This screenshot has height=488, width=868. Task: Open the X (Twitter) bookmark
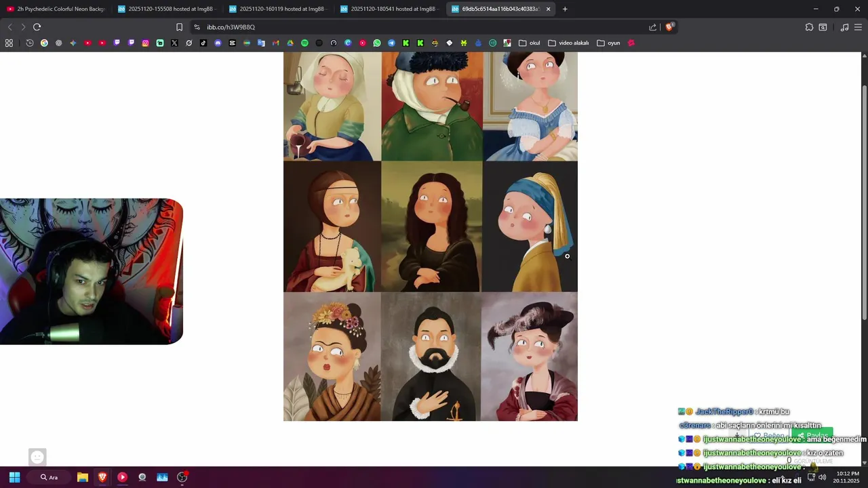click(174, 43)
